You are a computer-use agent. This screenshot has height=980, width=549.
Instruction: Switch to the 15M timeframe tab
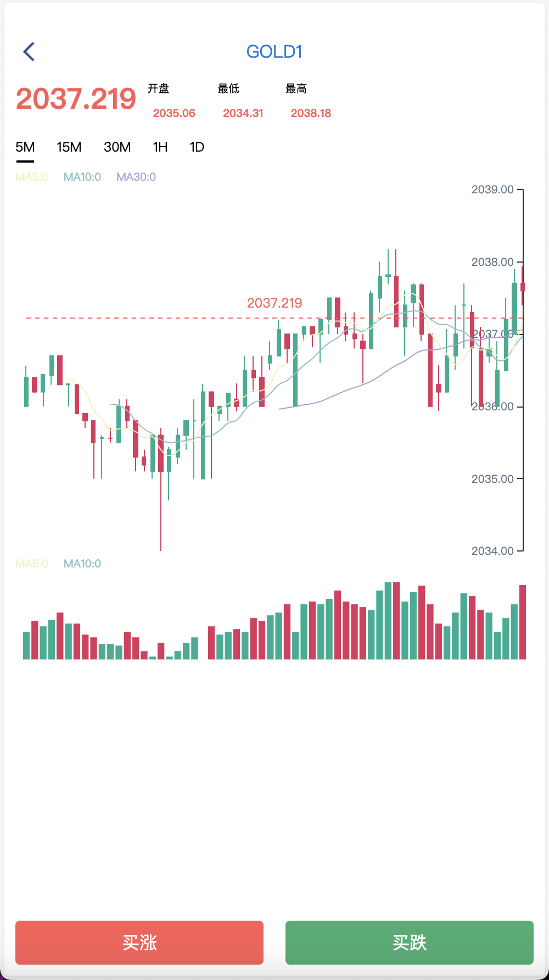pos(69,147)
